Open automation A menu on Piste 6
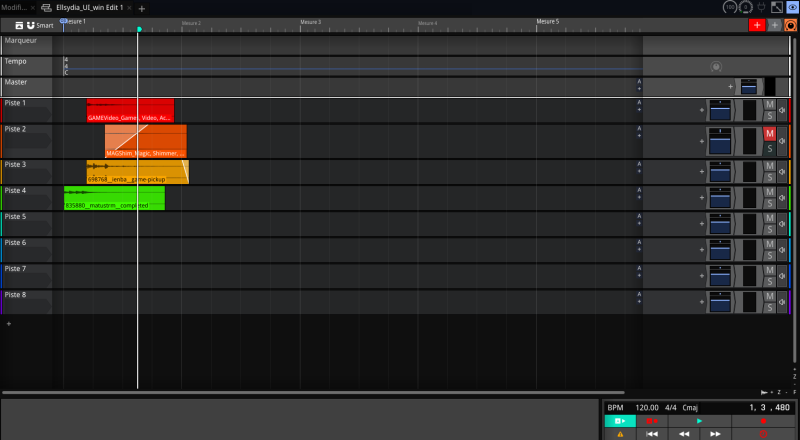Viewport: 800px width, 440px height. pyautogui.click(x=639, y=242)
